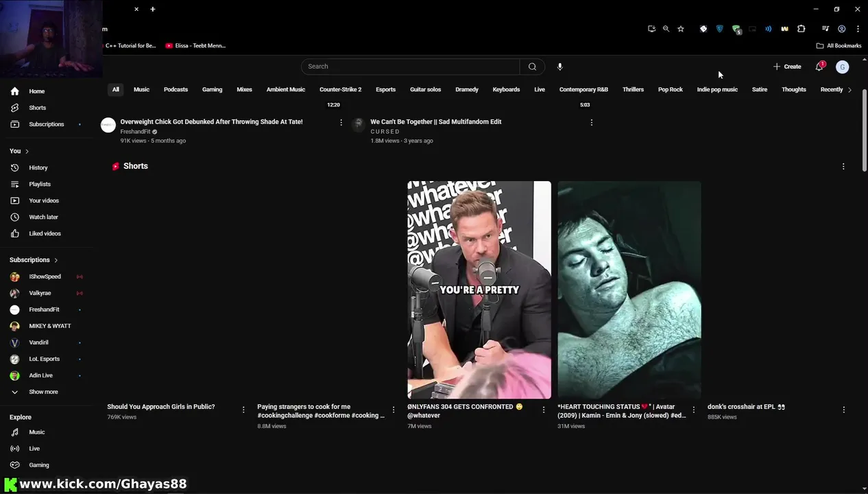
Task: Open options for HEART TOUCHING STATUS short
Action: click(x=694, y=410)
